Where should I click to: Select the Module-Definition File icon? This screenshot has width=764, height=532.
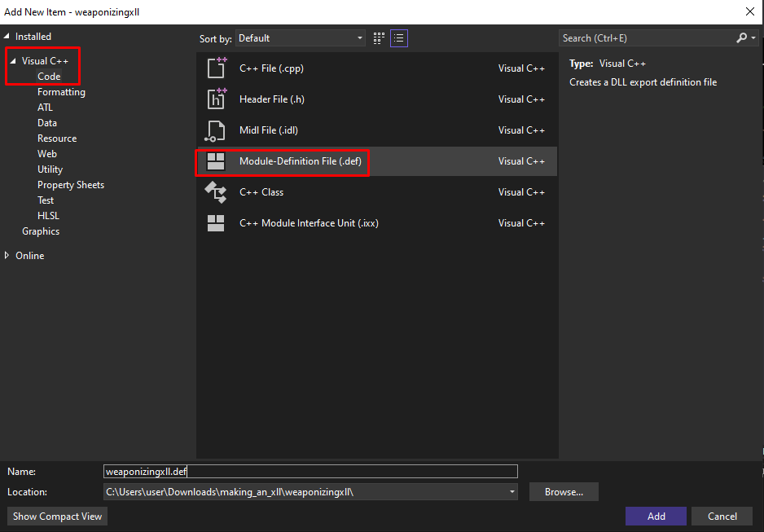(x=216, y=161)
